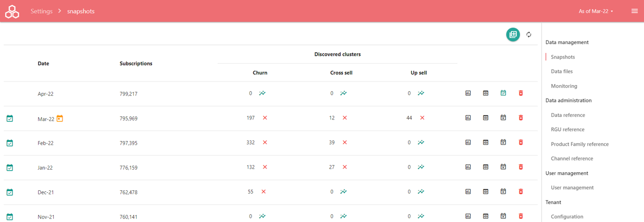644x222 pixels.
Task: Delete the Mar-22 snapshot
Action: (x=521, y=118)
